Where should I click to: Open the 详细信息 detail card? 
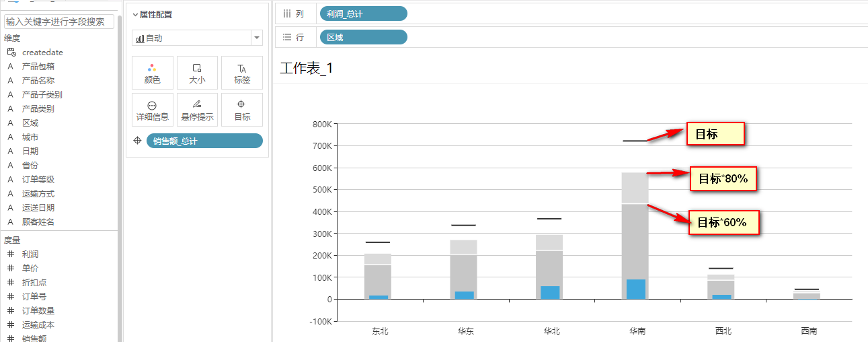pos(153,110)
